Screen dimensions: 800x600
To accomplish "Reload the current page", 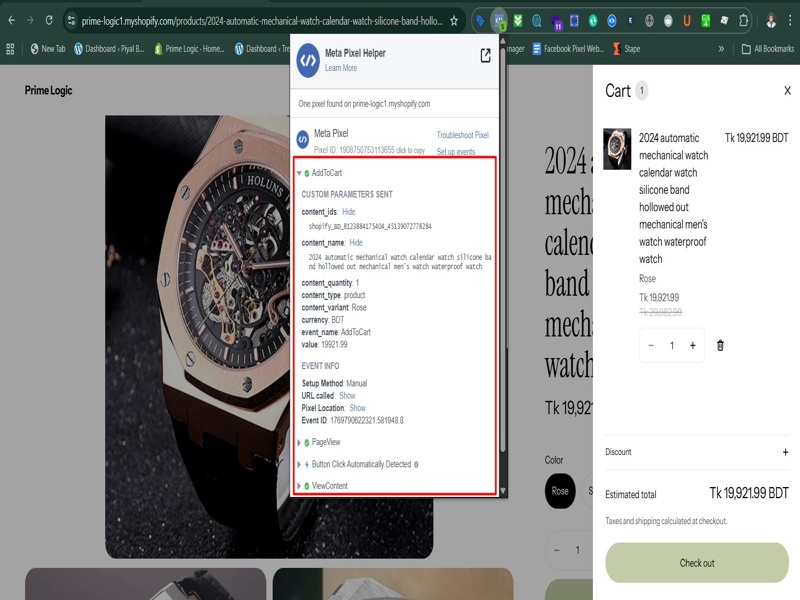I will point(49,21).
